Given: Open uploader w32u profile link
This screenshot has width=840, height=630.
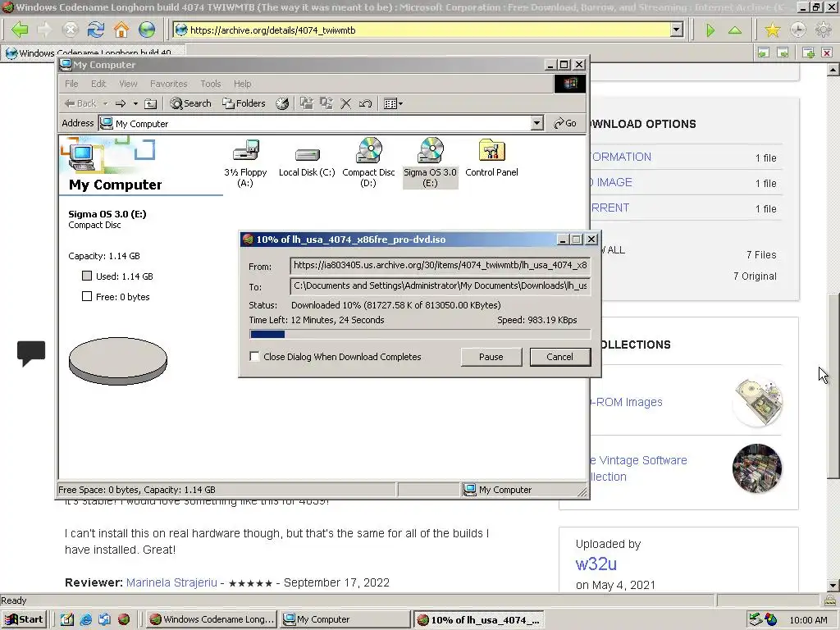Looking at the screenshot, I should click(596, 564).
